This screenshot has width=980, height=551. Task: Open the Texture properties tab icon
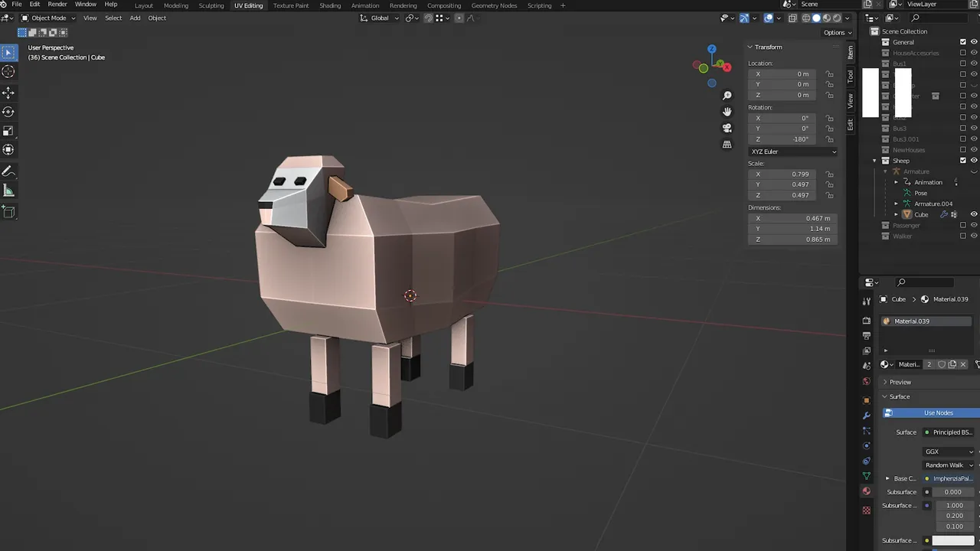point(867,510)
